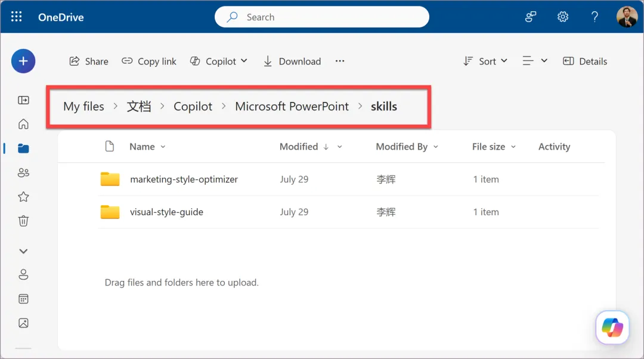Click the marketing-style-optimizer folder icon
644x359 pixels.
110,179
